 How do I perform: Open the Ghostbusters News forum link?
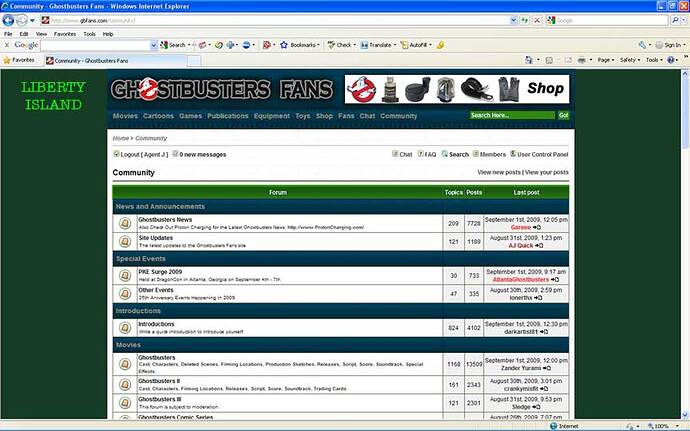point(165,219)
